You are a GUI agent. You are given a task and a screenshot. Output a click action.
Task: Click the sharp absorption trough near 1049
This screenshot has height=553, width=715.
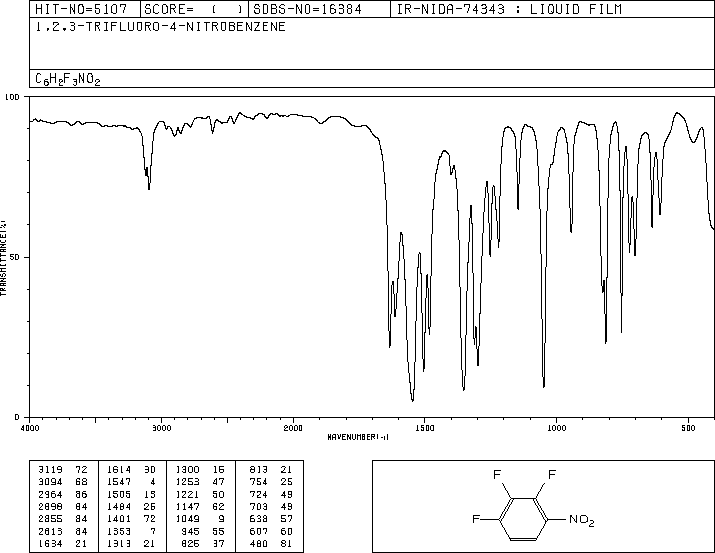click(544, 386)
